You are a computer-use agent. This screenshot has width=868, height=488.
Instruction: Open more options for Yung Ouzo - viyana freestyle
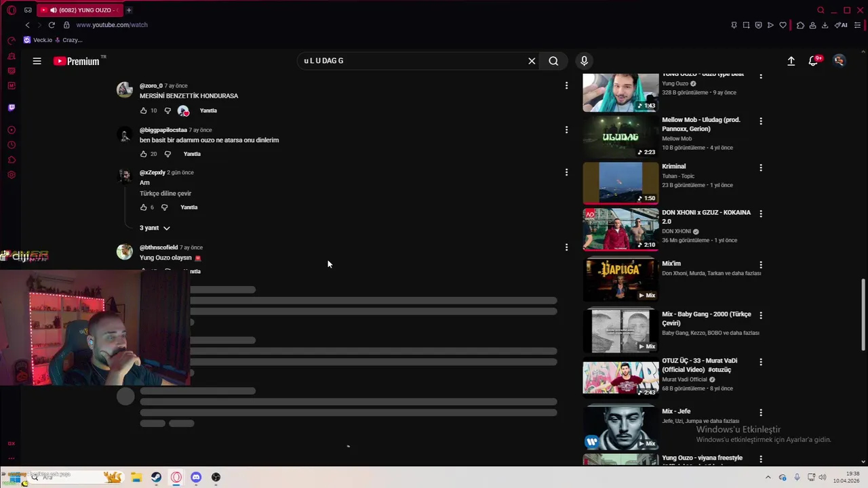pos(761,459)
